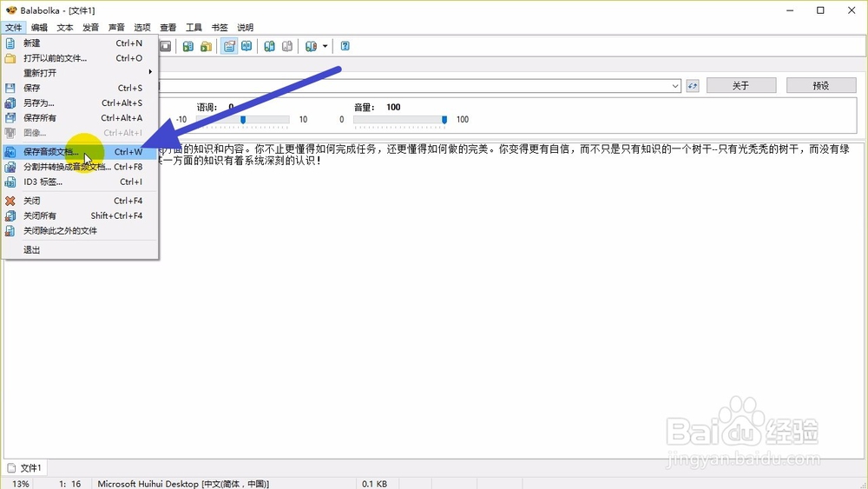This screenshot has width=868, height=489.
Task: Open the 工具 menu
Action: coord(194,27)
